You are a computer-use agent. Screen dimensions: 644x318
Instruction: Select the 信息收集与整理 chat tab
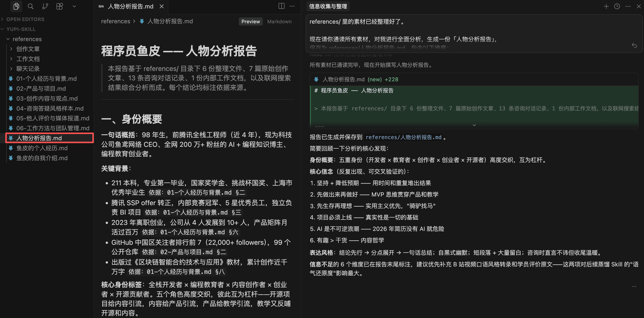pyautogui.click(x=328, y=6)
